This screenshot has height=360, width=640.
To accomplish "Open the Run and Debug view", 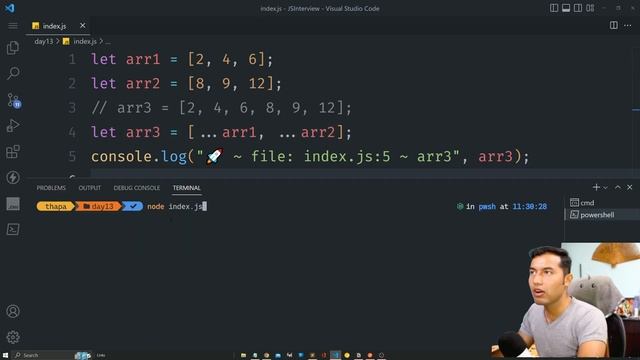I will pos(13,126).
